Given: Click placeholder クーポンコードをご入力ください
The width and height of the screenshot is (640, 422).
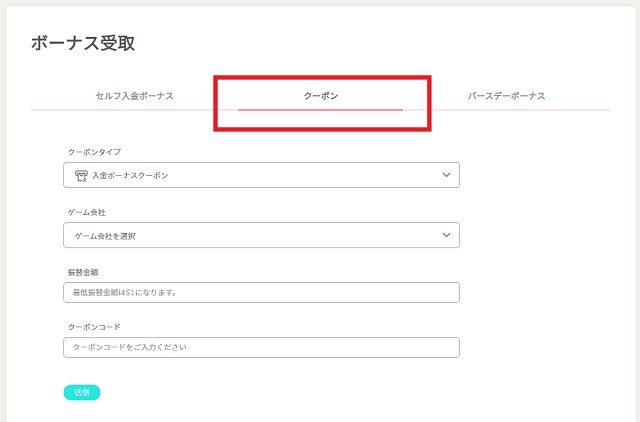Looking at the screenshot, I should [x=130, y=348].
